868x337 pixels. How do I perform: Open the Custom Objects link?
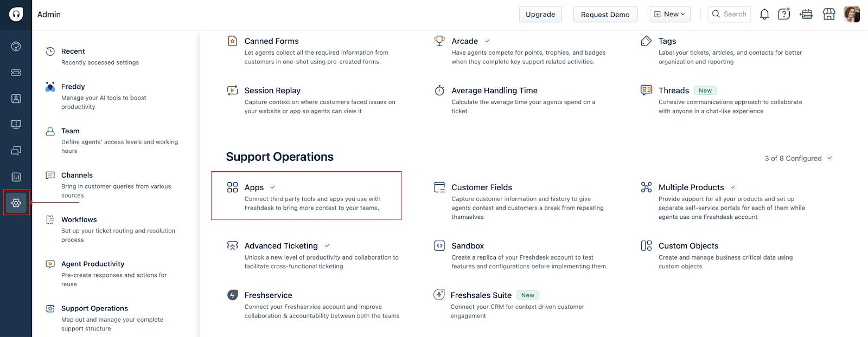point(688,246)
